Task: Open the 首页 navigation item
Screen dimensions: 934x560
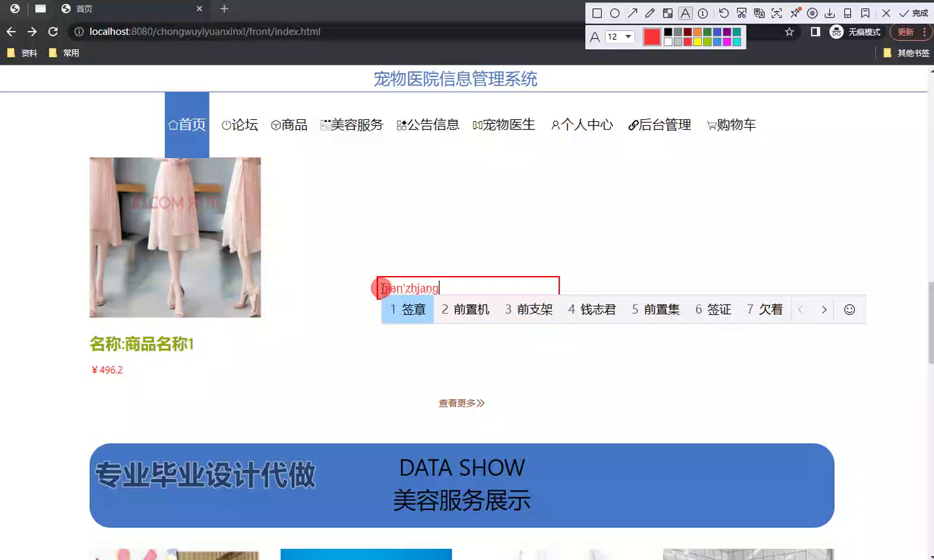Action: [187, 124]
